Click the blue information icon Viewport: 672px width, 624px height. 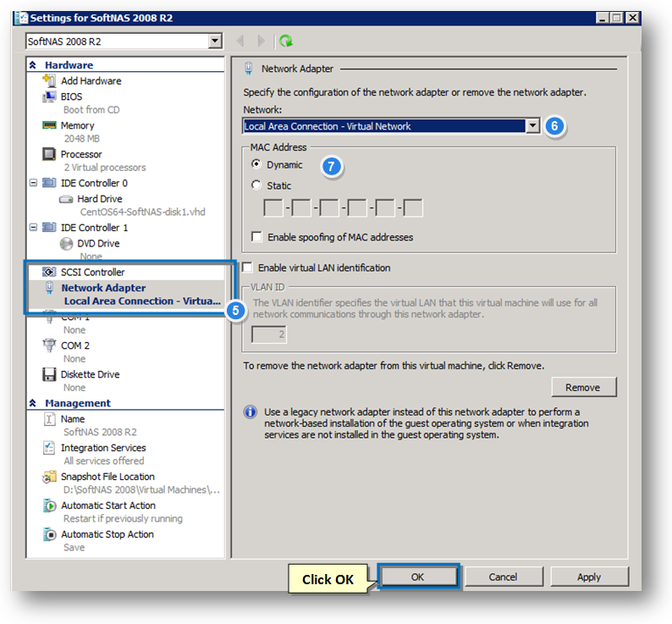[251, 412]
